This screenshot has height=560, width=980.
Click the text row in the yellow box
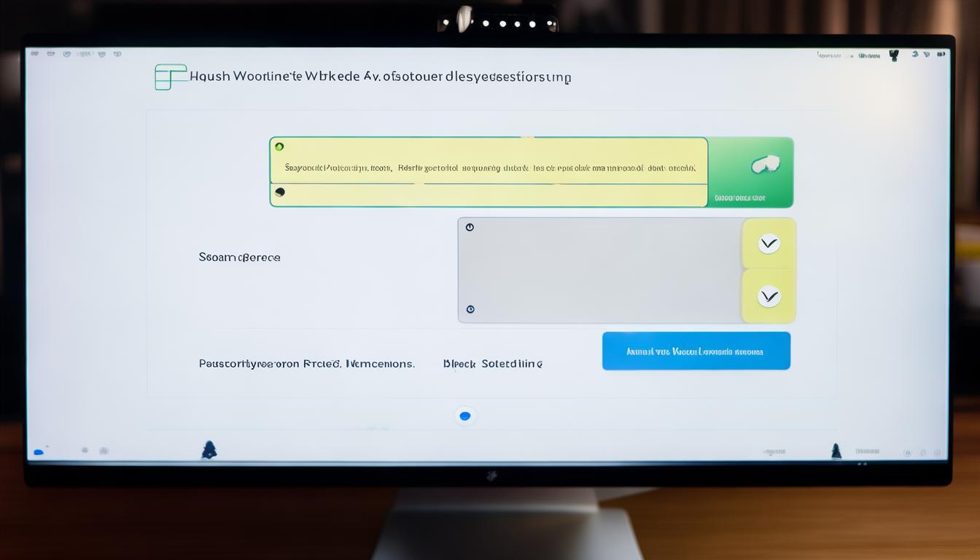[489, 168]
